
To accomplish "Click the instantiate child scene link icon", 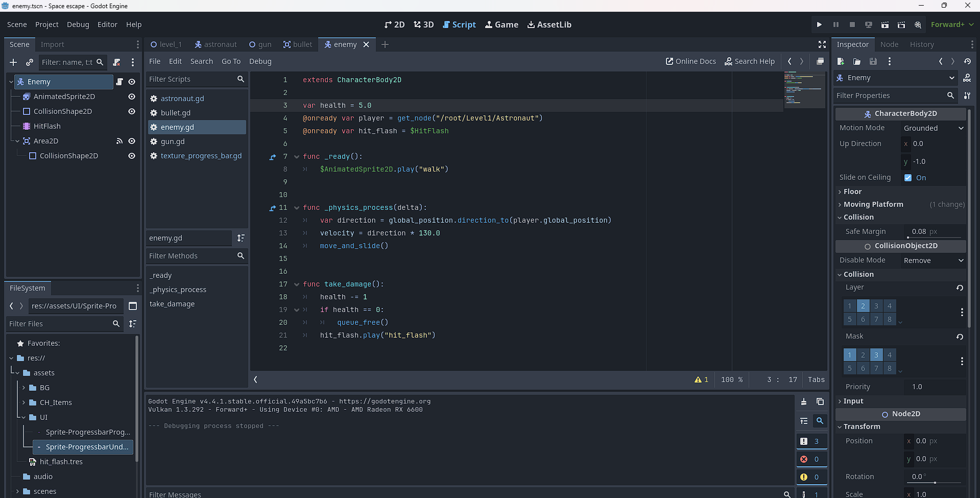I will point(30,62).
